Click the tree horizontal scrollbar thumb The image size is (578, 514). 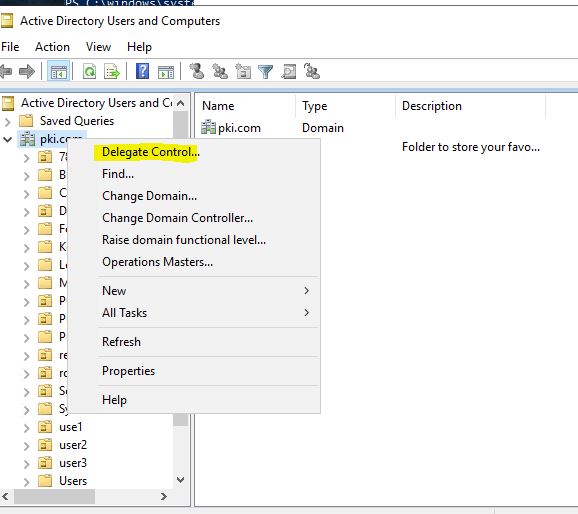[54, 497]
